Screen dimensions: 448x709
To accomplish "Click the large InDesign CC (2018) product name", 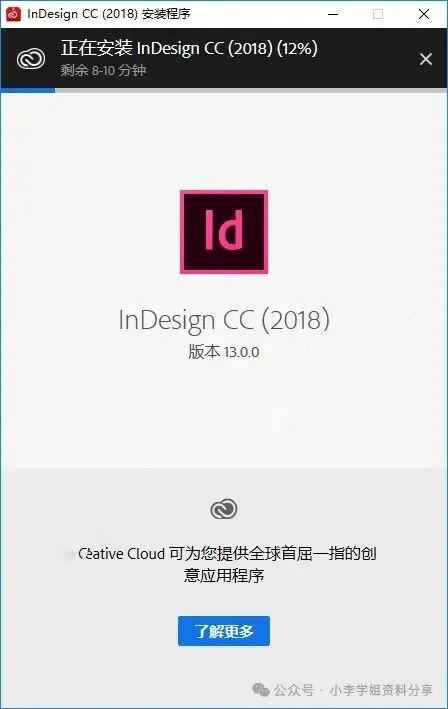I will (224, 320).
